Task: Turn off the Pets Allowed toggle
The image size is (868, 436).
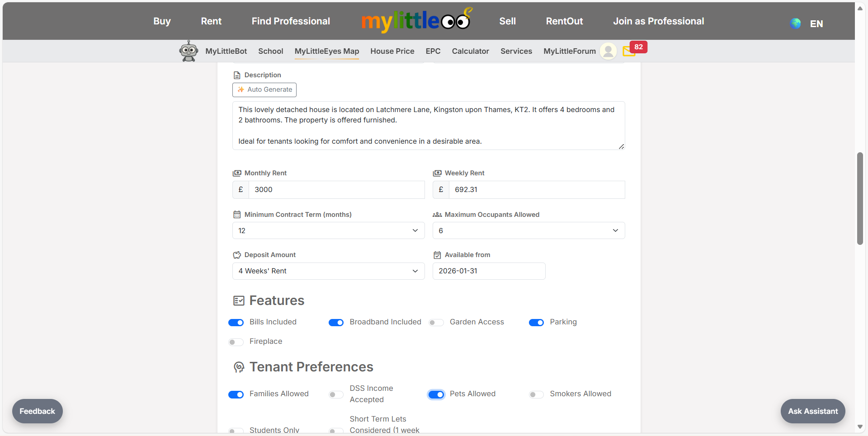Action: pos(436,394)
